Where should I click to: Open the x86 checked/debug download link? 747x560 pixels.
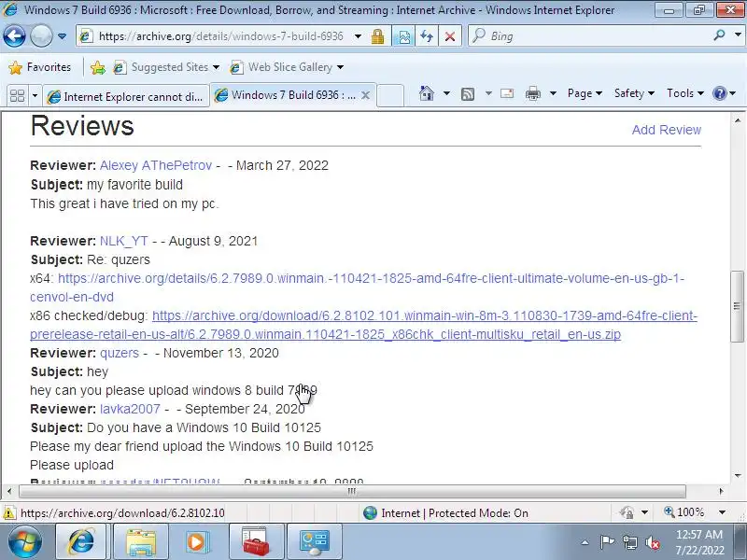point(363,325)
